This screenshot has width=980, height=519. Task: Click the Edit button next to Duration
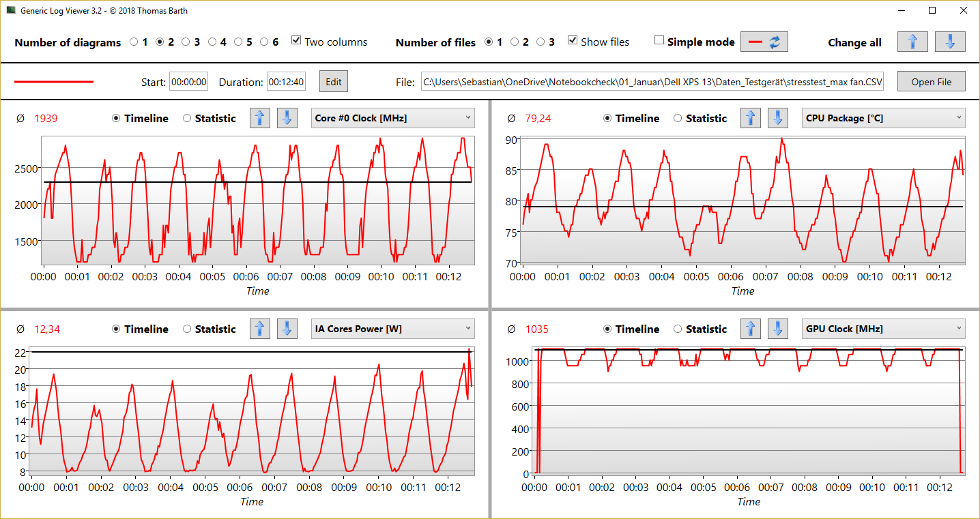click(333, 82)
